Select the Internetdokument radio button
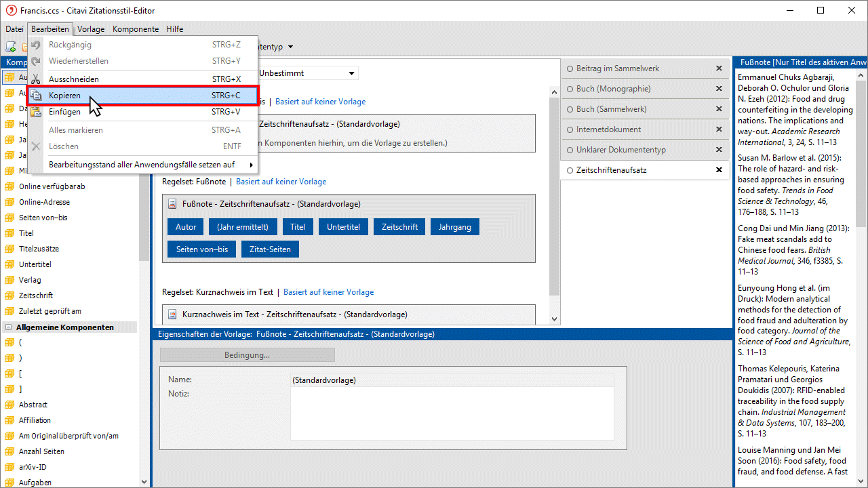The width and height of the screenshot is (868, 488). (x=570, y=129)
